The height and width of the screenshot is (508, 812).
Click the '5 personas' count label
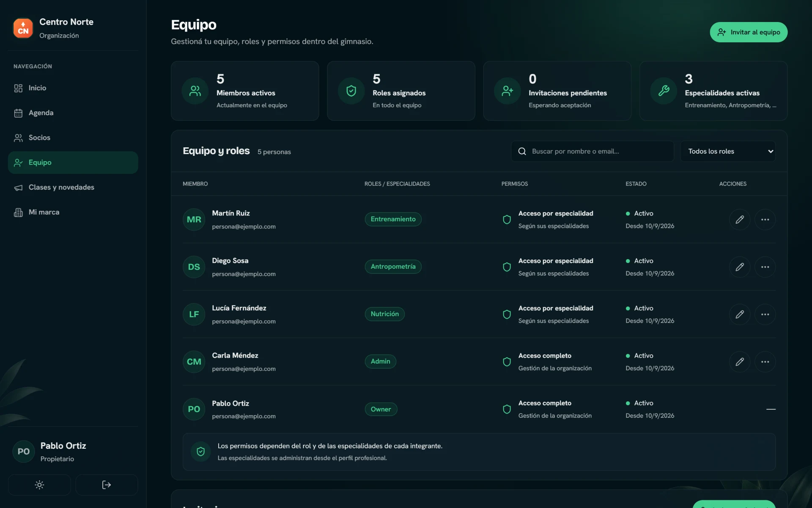pos(274,152)
